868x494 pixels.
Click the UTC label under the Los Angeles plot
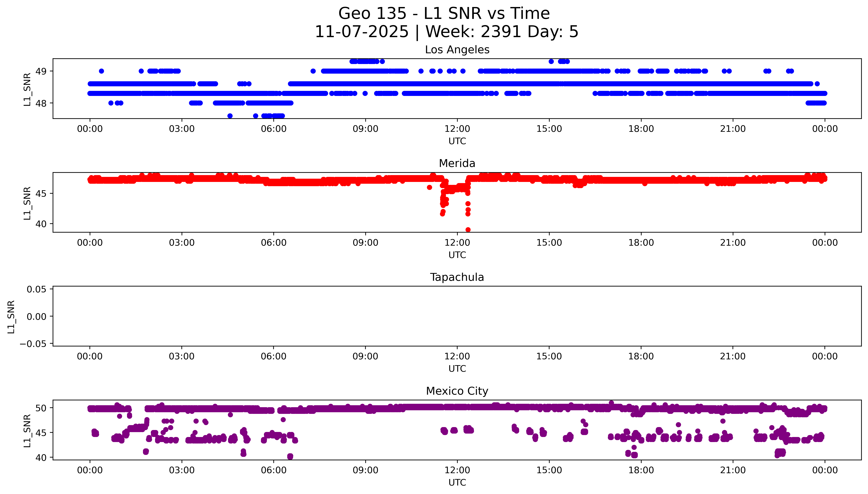457,141
